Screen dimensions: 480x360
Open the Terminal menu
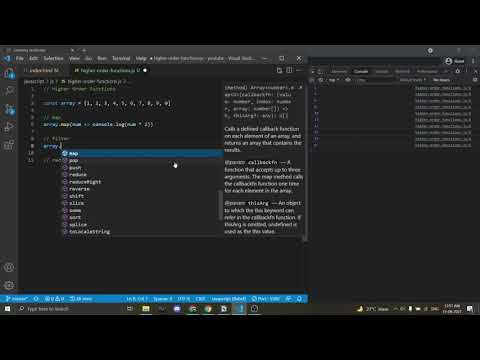coord(121,58)
